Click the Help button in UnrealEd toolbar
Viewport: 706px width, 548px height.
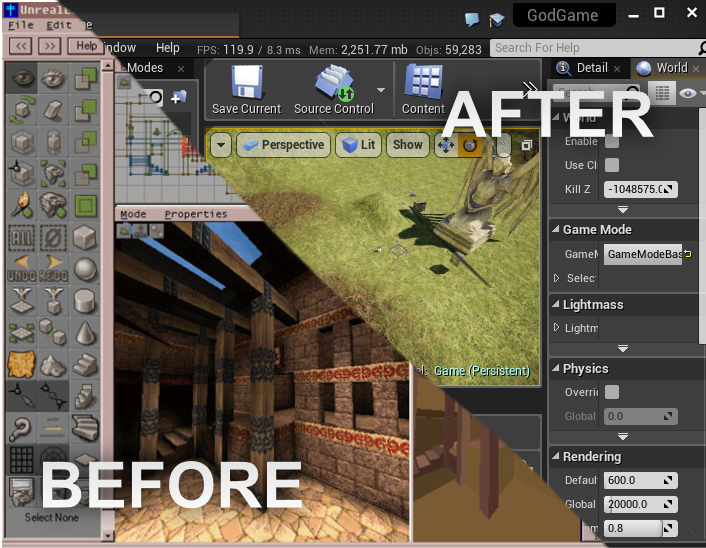[86, 46]
